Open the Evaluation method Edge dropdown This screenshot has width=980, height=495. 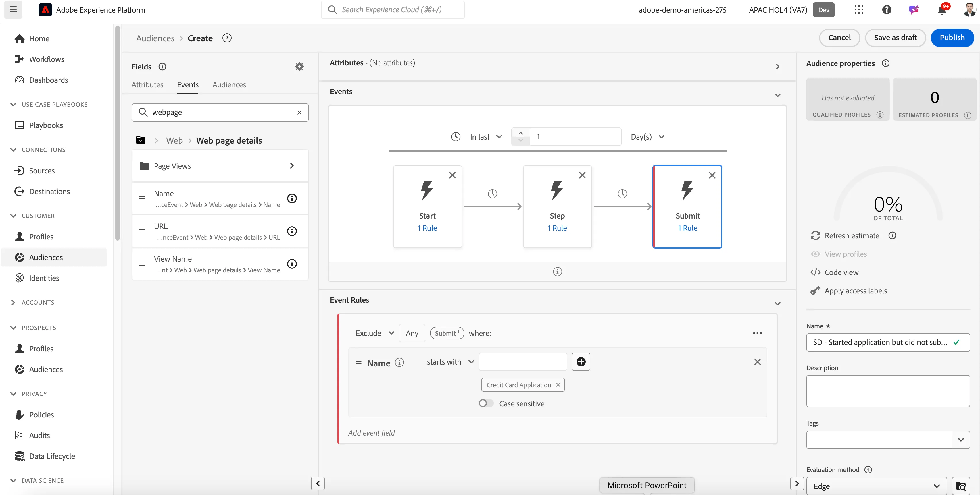(x=877, y=486)
